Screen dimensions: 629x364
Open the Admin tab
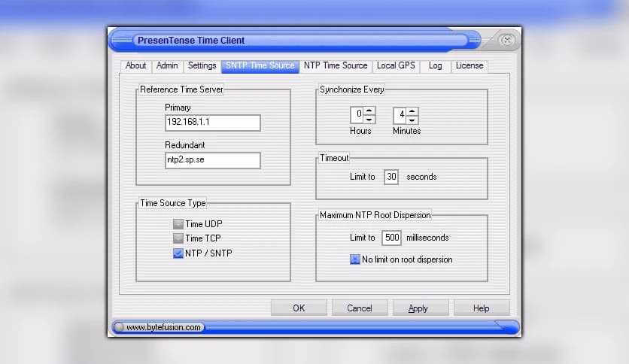tap(167, 65)
